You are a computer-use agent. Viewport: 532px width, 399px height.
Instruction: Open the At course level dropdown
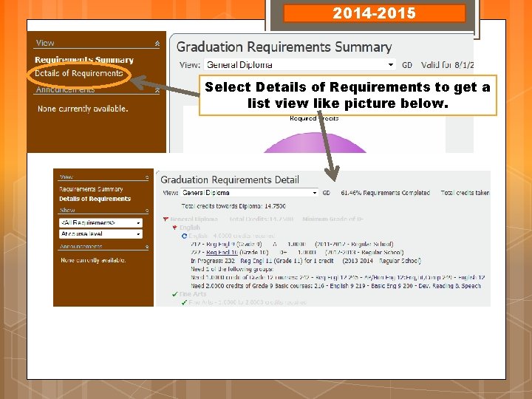click(100, 234)
